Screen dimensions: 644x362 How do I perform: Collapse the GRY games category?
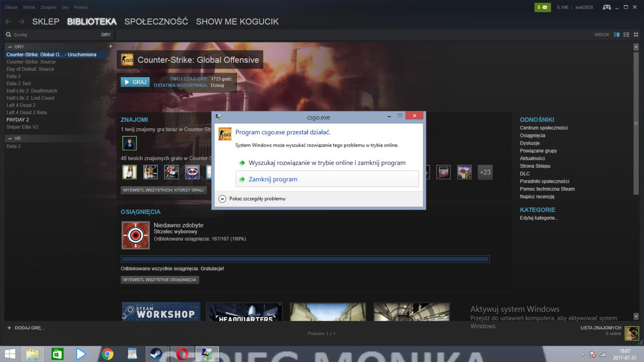[x=10, y=47]
